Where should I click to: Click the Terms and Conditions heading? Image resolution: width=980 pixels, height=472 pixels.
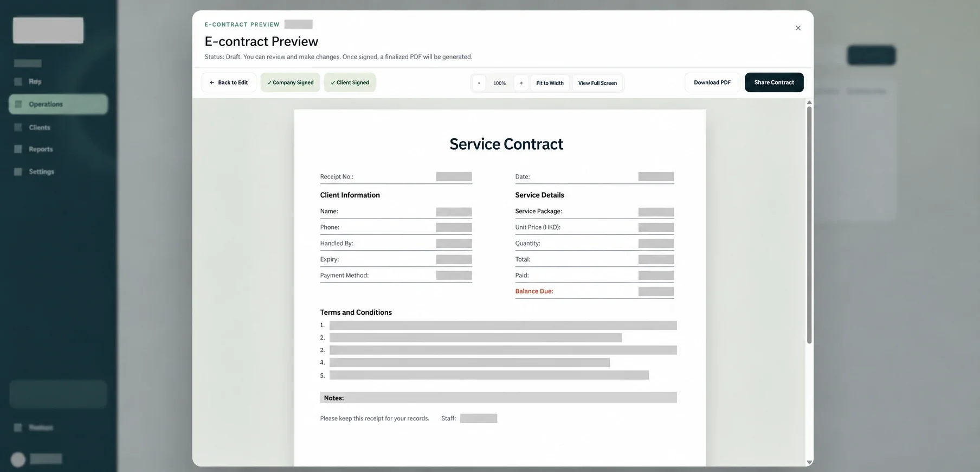(x=356, y=312)
